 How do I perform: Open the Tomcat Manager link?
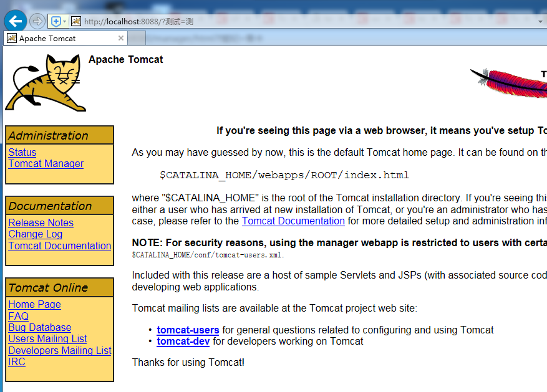(46, 163)
